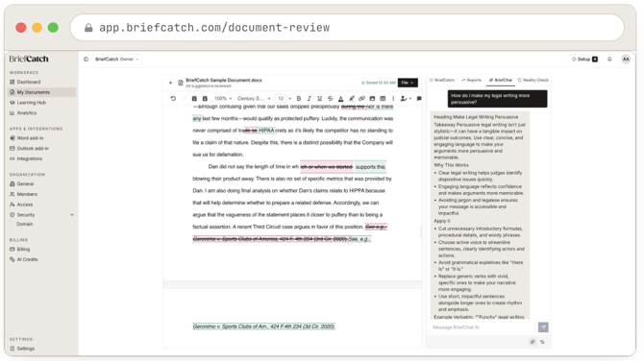
Task: Open Word add-in page
Action: click(41, 138)
